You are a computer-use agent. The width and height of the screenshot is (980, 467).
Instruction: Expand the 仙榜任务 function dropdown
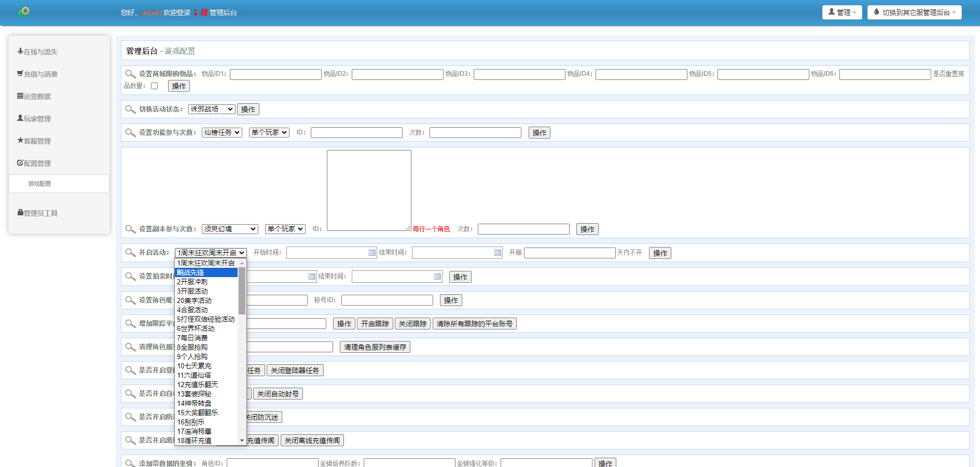tap(222, 133)
